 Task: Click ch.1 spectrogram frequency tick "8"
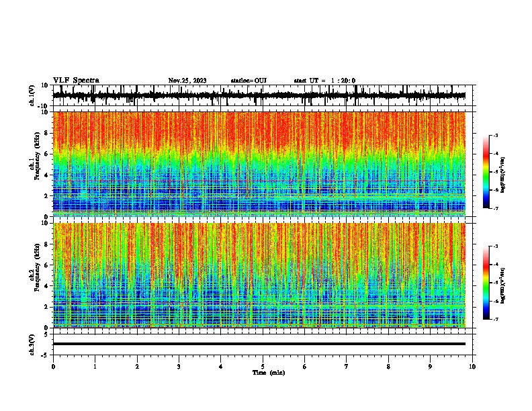point(47,133)
